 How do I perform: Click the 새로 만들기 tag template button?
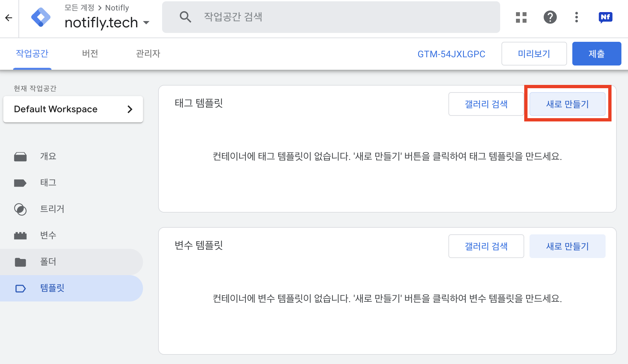pos(567,104)
